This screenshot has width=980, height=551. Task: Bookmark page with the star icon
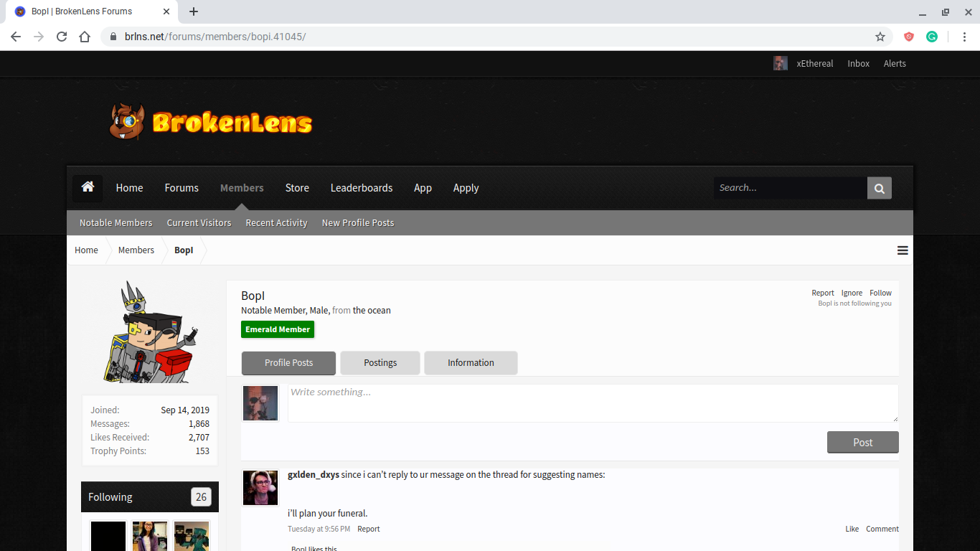[880, 37]
